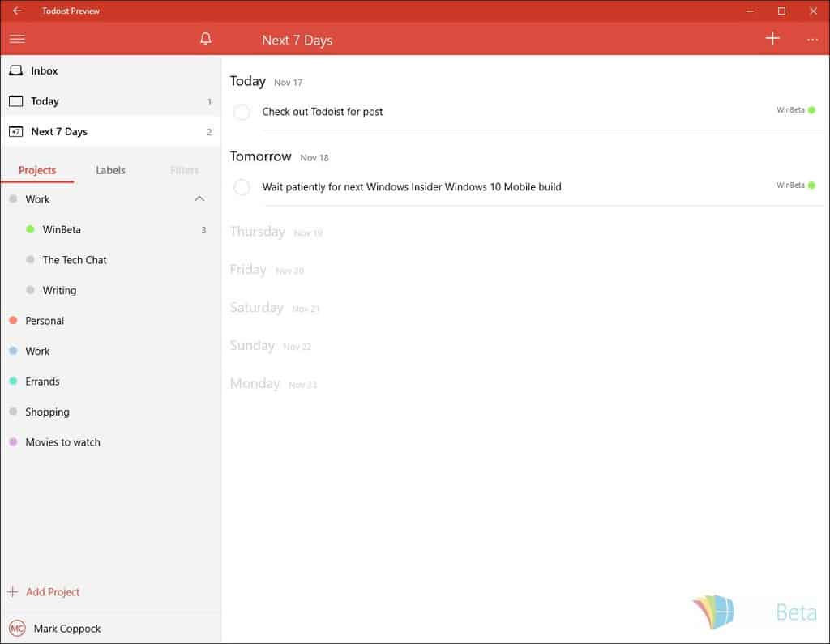Click the back arrow in title bar
830x644 pixels.
click(17, 11)
